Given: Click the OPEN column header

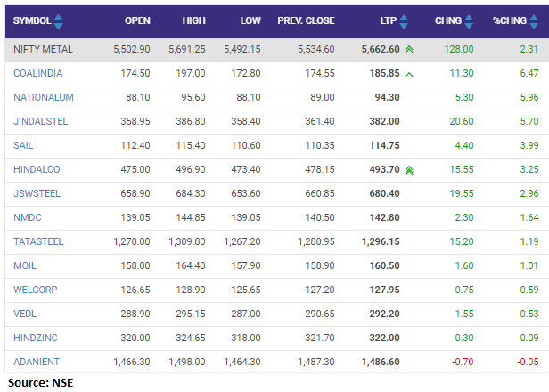Looking at the screenshot, I should 137,20.
